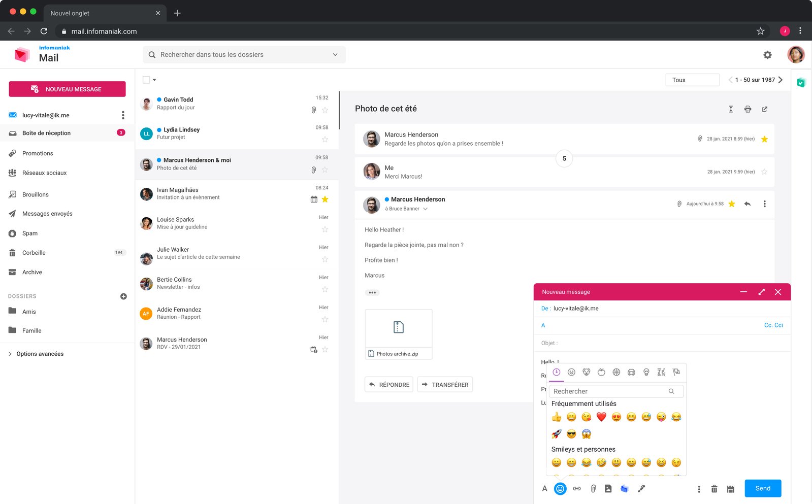
Task: Click the attachment paperclip in compose toolbar
Action: coord(593,489)
